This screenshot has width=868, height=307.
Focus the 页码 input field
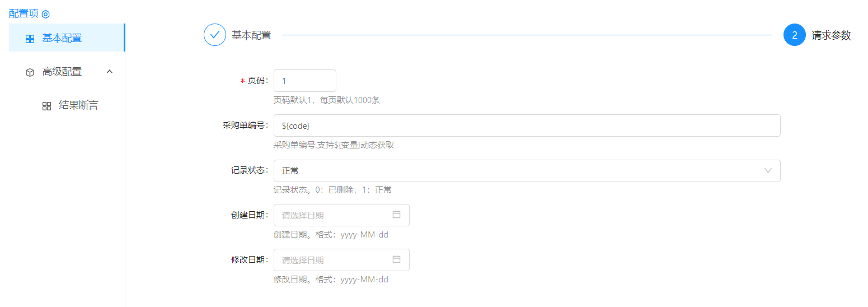click(x=304, y=81)
